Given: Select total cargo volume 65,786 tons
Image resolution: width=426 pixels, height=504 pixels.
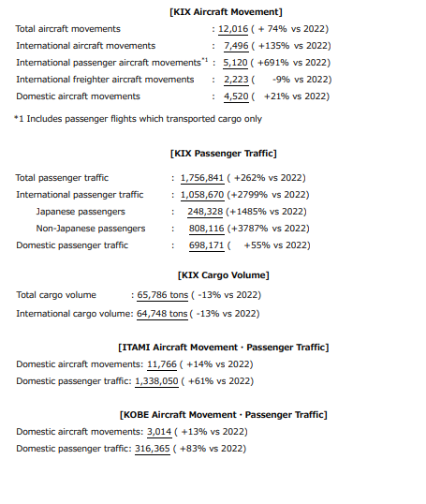Looking at the screenshot, I should click(x=163, y=295).
